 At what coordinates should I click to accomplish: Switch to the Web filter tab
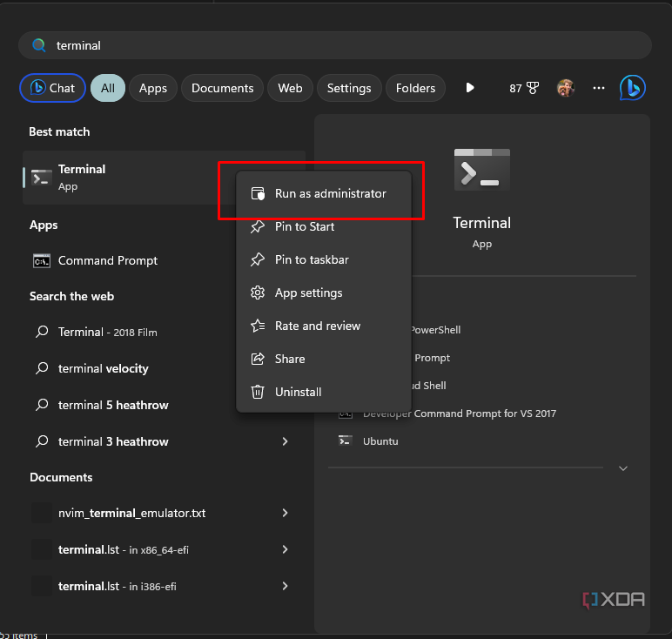tap(290, 88)
